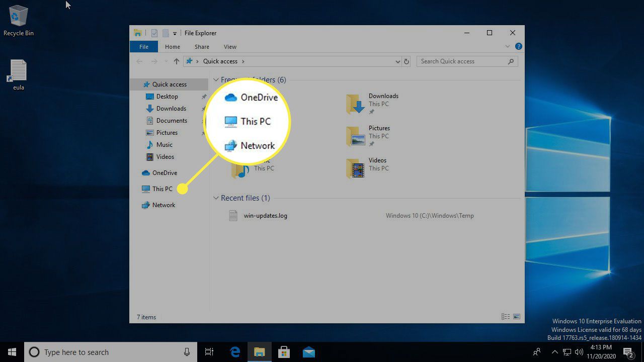Click the Back navigation arrow
The height and width of the screenshot is (362, 644).
pyautogui.click(x=139, y=61)
